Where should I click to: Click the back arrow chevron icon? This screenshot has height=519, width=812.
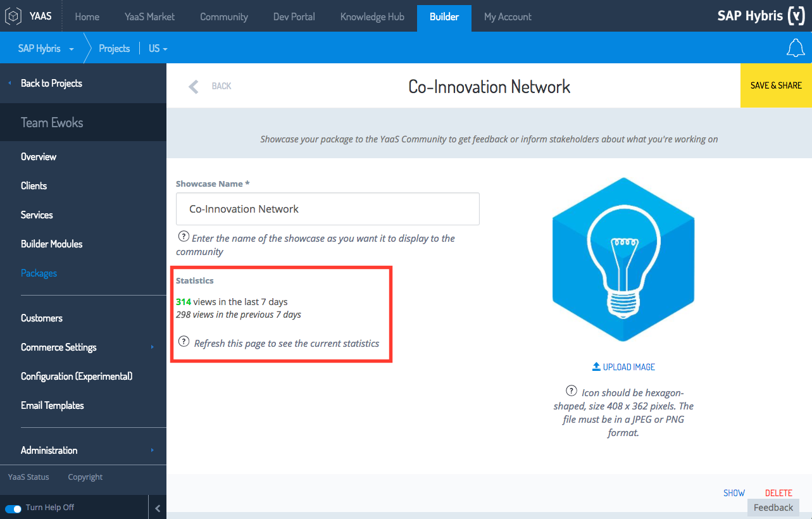[x=194, y=86]
